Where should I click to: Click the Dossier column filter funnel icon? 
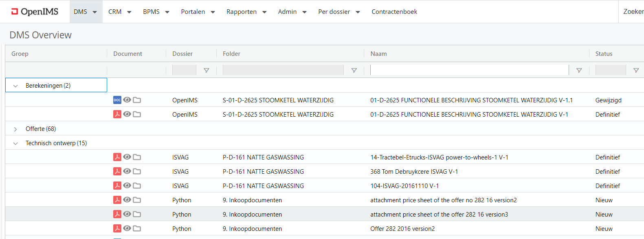(x=207, y=71)
